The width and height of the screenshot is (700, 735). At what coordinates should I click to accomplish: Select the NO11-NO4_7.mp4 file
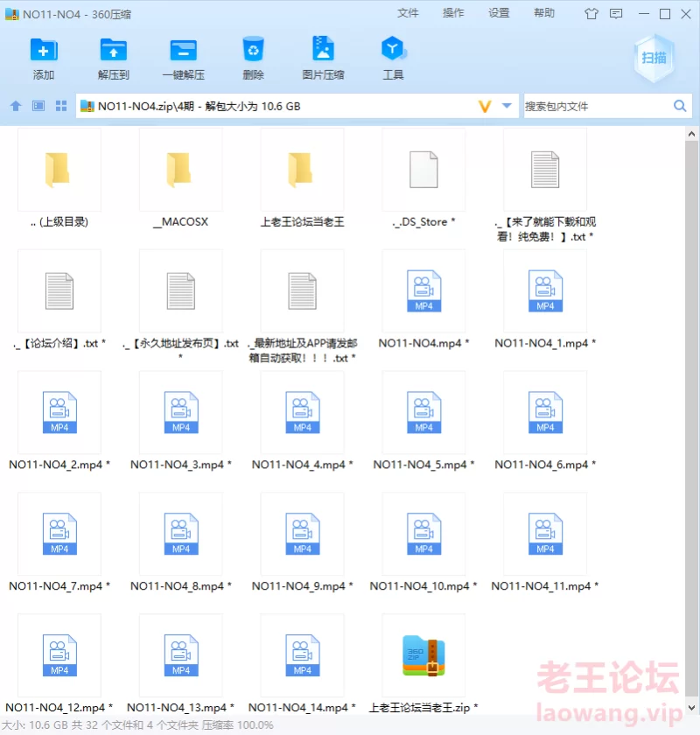(59, 542)
